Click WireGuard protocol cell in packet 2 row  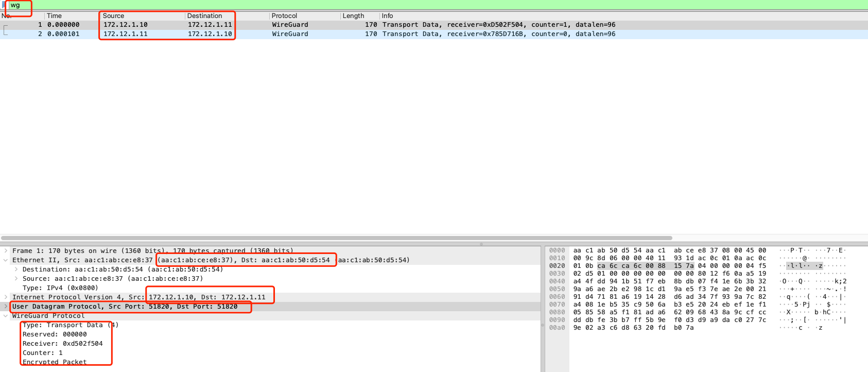click(290, 34)
